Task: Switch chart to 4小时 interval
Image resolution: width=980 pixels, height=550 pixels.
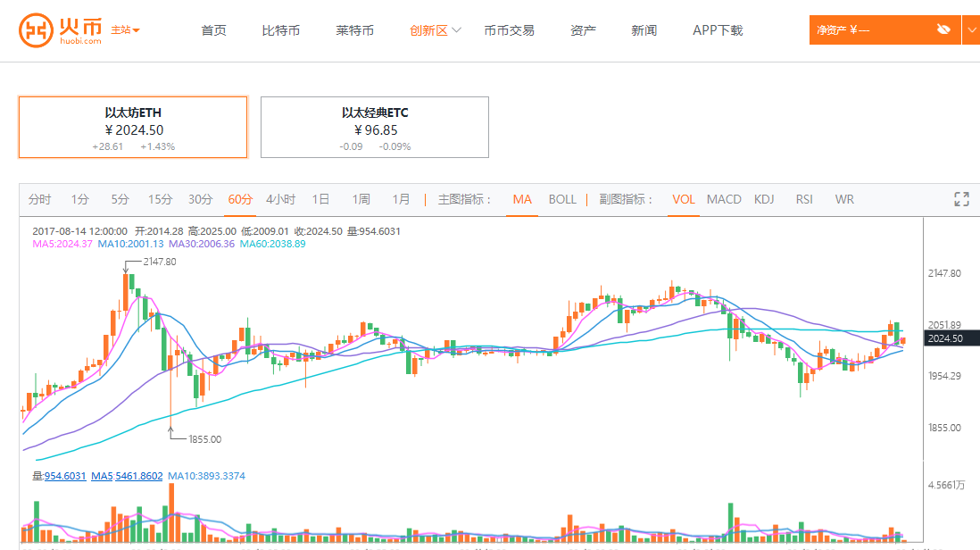Action: point(280,199)
